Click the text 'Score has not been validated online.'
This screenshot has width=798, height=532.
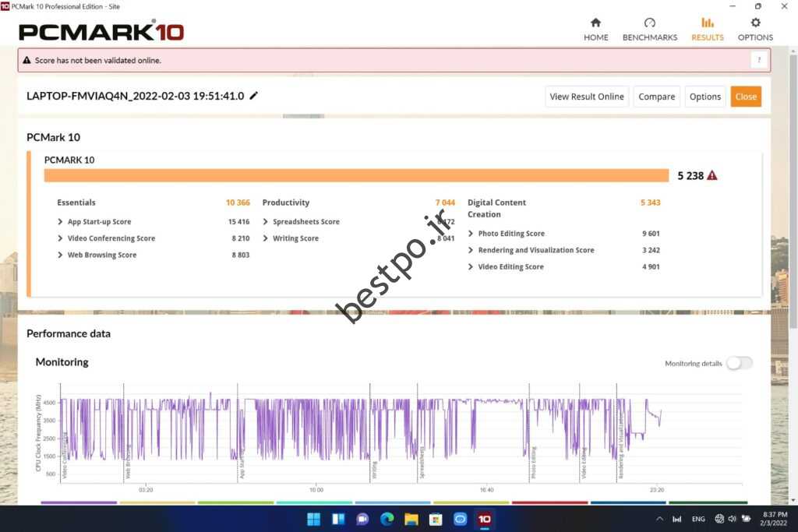(x=97, y=60)
